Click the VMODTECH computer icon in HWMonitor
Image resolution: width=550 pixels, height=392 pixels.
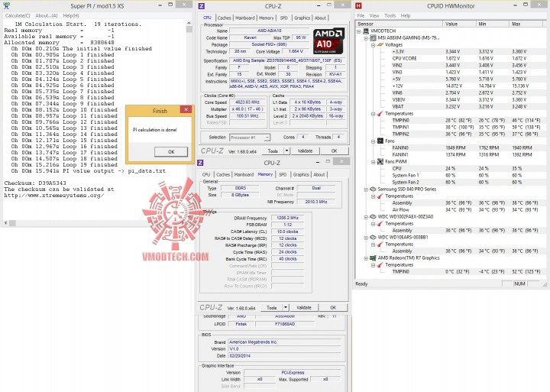tap(366, 31)
